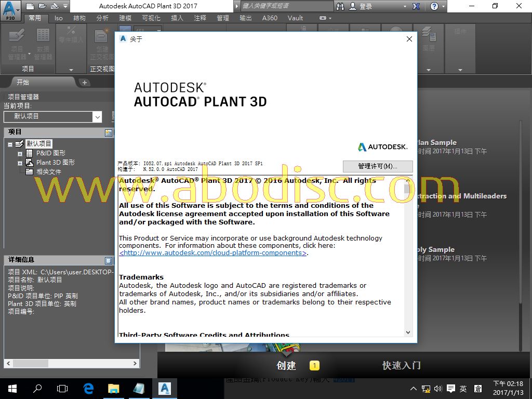Select the A360 ribbon tab
The height and width of the screenshot is (399, 532).
pos(270,18)
